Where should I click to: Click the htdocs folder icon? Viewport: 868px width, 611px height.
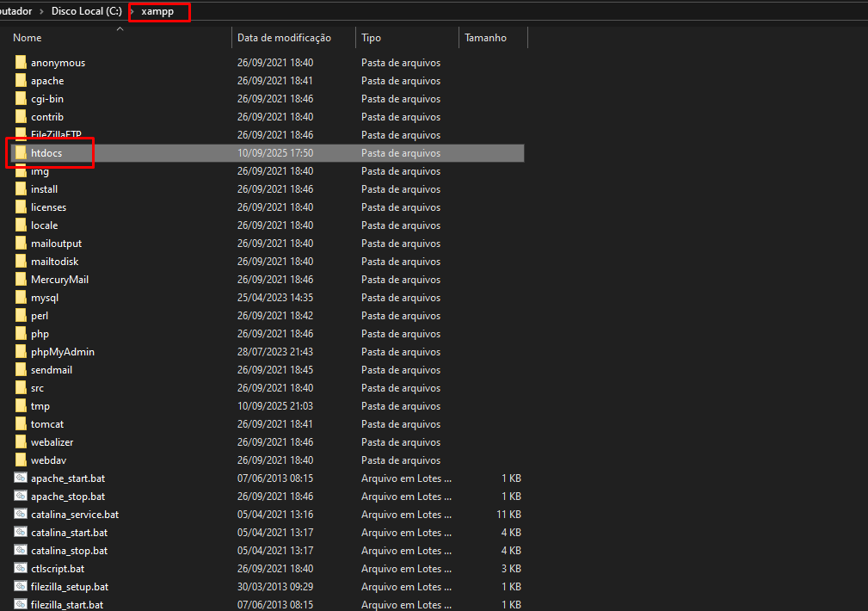pos(22,153)
